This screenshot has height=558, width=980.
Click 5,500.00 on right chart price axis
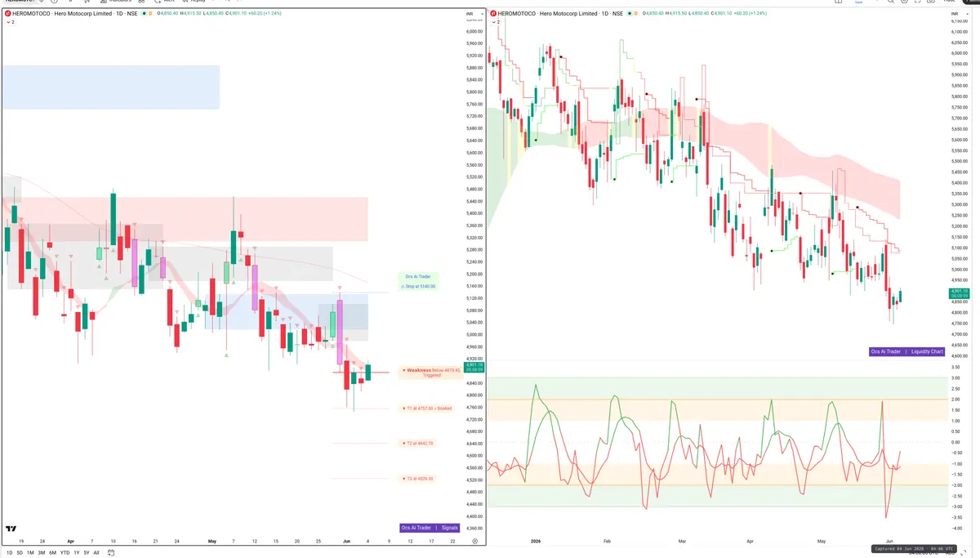(x=959, y=161)
